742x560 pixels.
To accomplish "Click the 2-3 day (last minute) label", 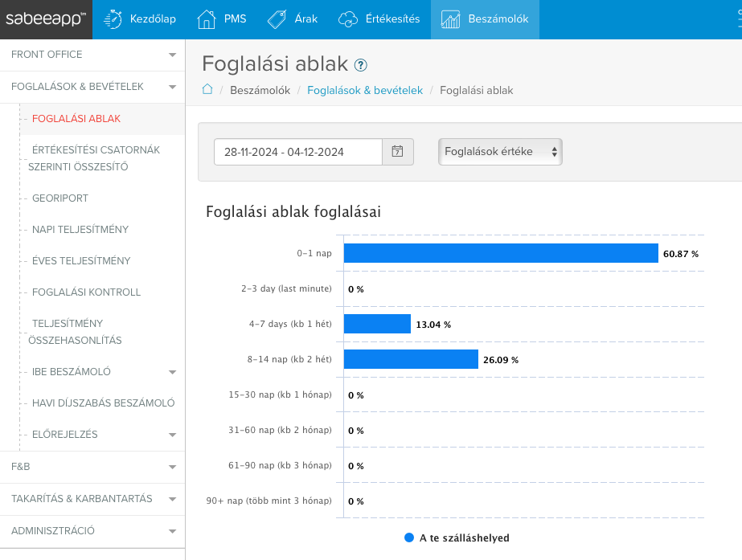I will tap(286, 288).
